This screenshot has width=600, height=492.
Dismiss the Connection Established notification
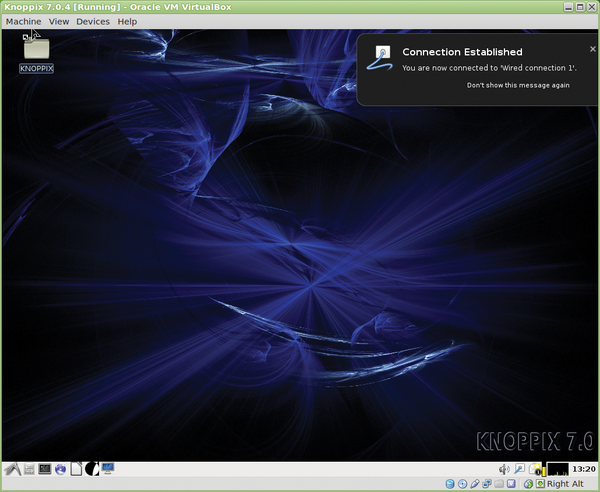592,48
